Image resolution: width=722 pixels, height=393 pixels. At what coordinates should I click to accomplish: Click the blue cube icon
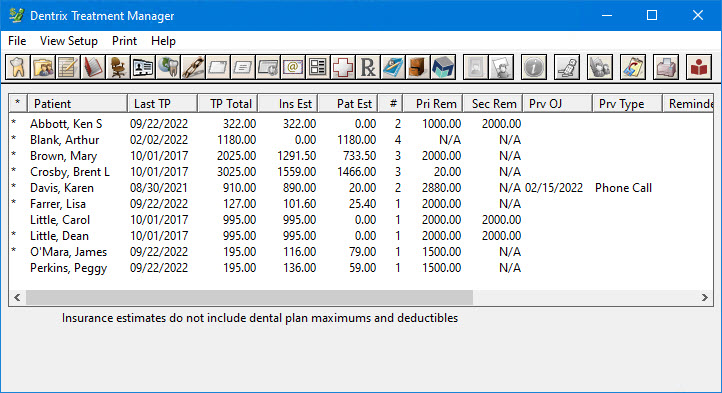click(x=443, y=68)
